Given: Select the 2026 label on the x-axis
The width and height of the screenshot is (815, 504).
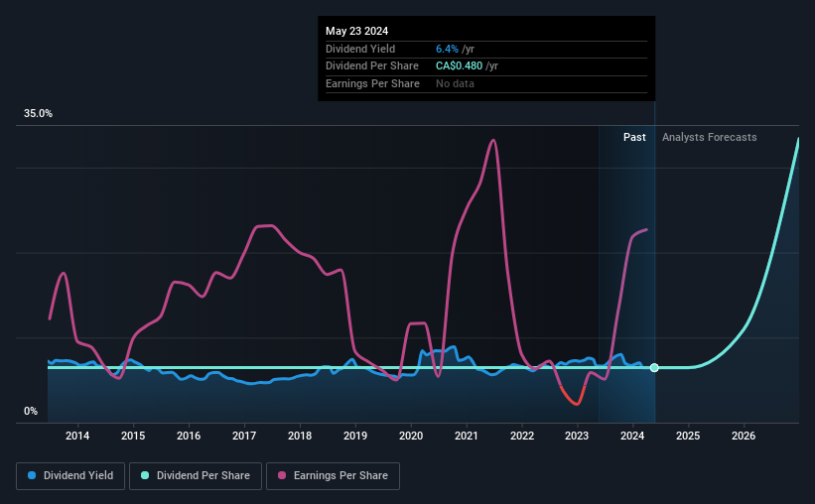Looking at the screenshot, I should click(x=744, y=436).
